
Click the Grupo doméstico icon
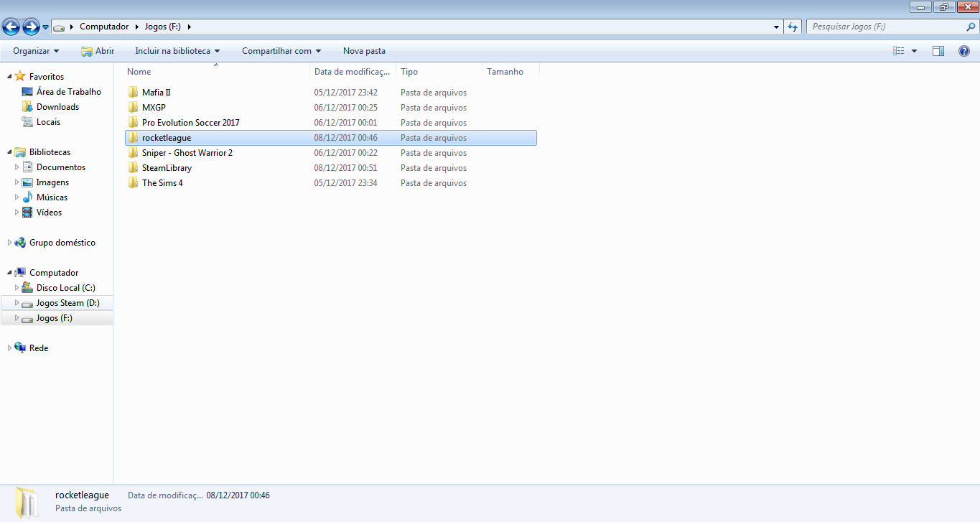(20, 243)
